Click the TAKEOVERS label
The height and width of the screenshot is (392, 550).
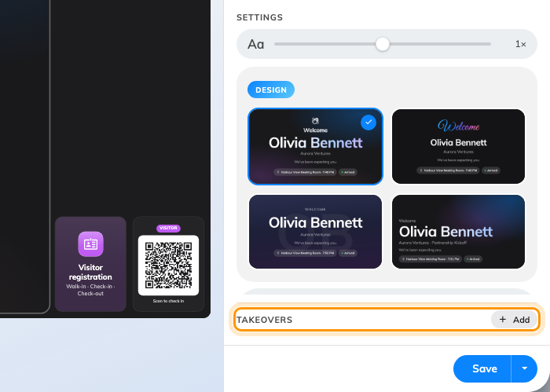(264, 320)
